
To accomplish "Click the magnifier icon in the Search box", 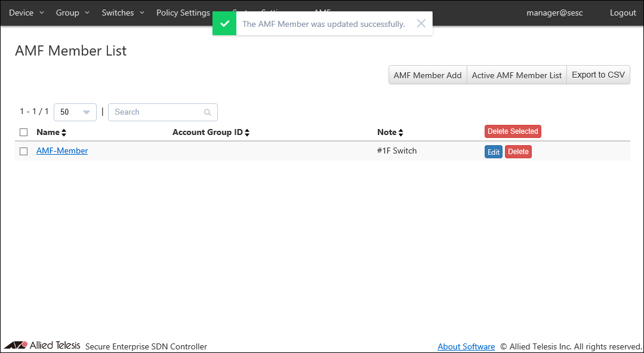I will click(x=208, y=112).
